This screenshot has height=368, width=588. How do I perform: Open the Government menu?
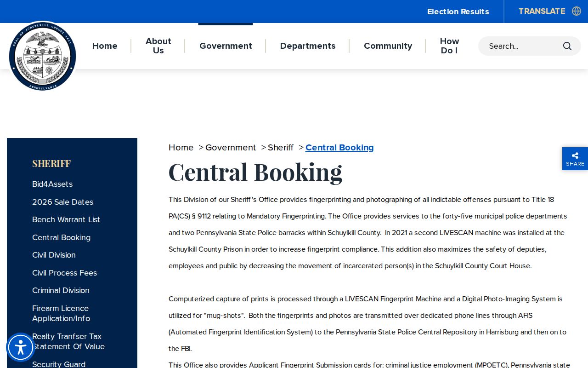(226, 46)
